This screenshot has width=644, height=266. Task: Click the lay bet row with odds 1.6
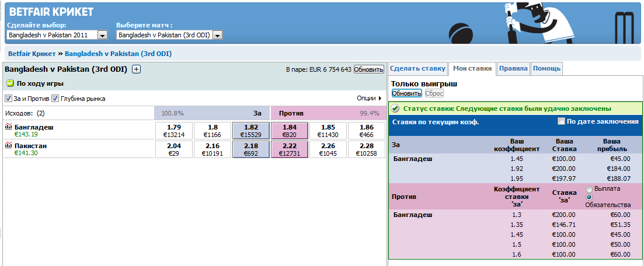coord(516,254)
